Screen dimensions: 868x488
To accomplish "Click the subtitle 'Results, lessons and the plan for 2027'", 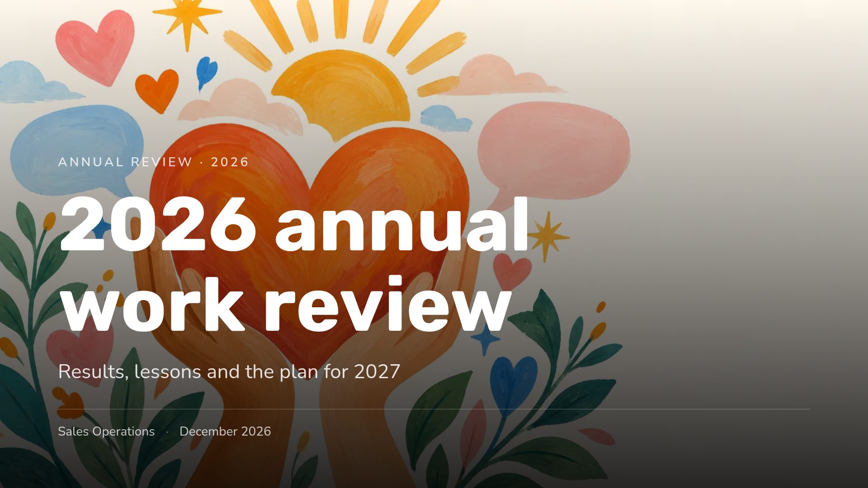I will pyautogui.click(x=229, y=372).
